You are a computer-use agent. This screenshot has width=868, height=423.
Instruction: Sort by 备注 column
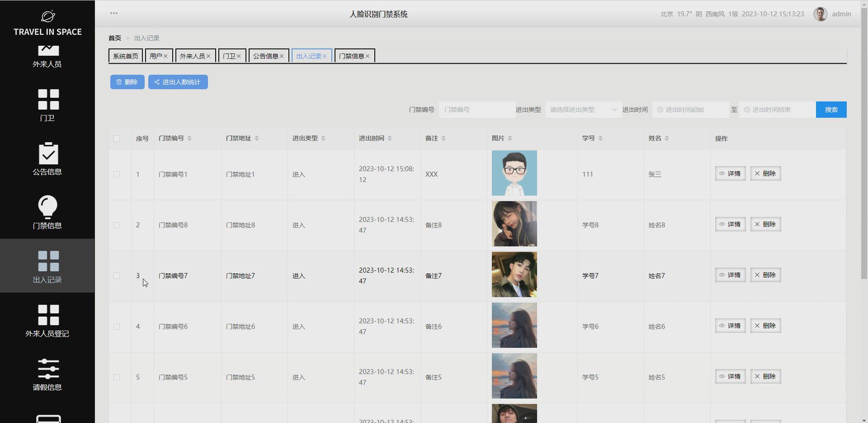443,138
